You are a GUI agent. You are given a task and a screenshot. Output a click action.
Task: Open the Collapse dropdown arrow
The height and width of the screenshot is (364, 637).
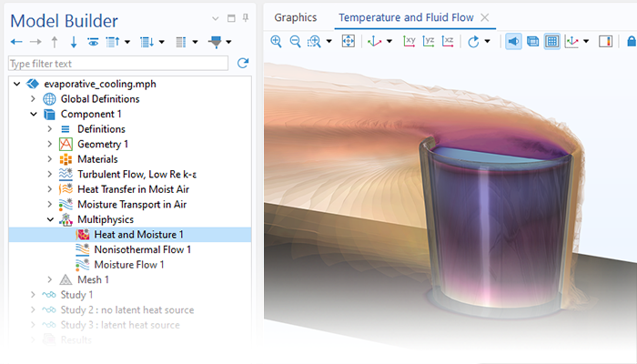[x=127, y=42]
